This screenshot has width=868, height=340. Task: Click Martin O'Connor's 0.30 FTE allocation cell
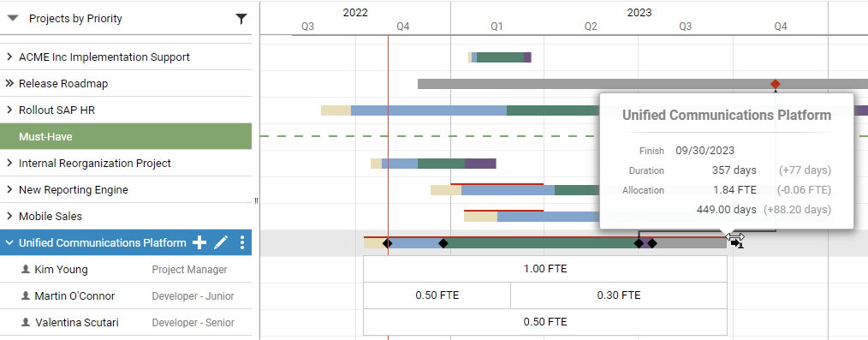(618, 295)
